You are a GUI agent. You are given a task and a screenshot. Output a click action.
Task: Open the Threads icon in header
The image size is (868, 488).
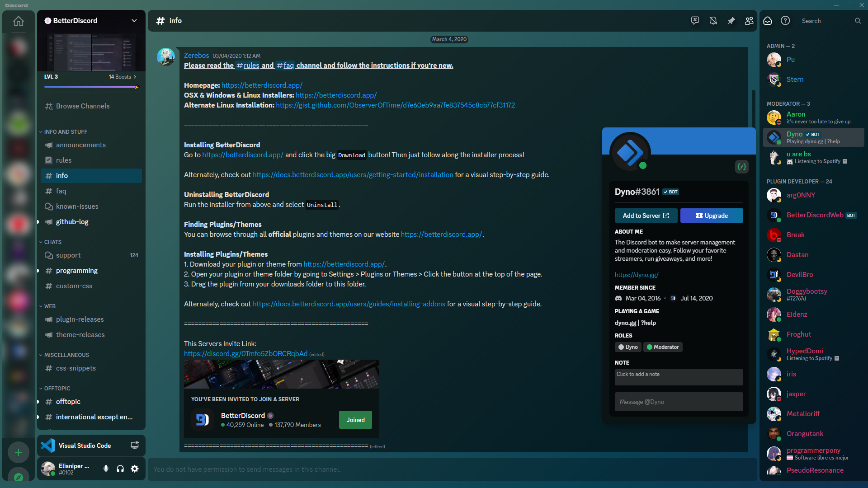tap(695, 21)
